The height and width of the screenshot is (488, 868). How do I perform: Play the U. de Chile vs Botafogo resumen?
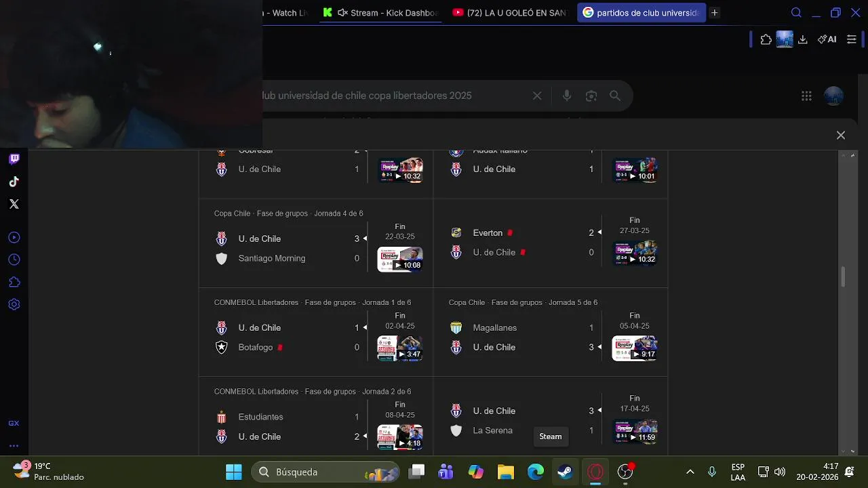400,348
